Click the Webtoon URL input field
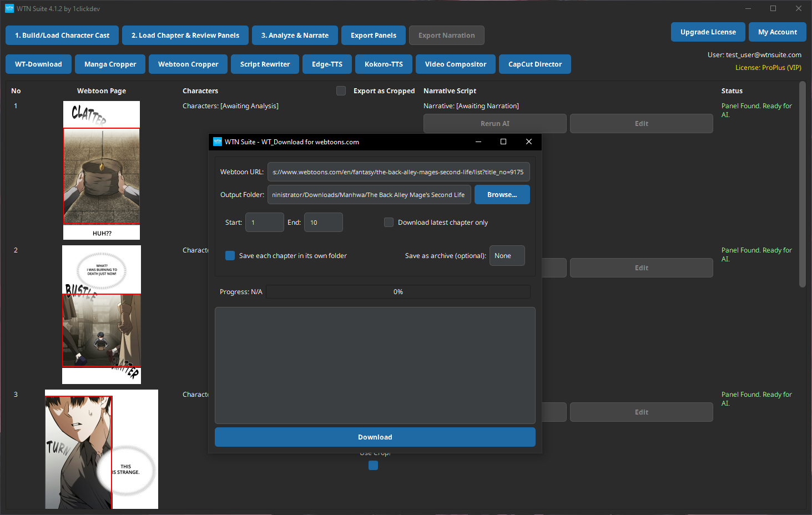Screen dimensions: 812x515 pos(399,171)
